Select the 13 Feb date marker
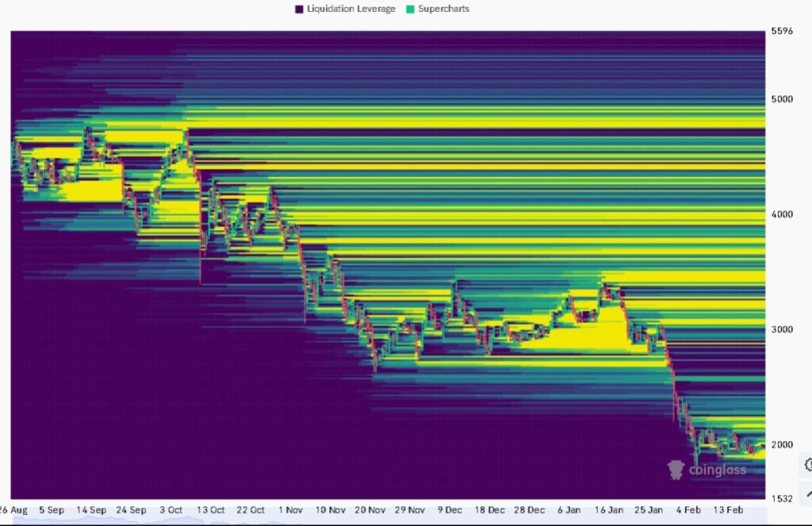 tap(730, 510)
